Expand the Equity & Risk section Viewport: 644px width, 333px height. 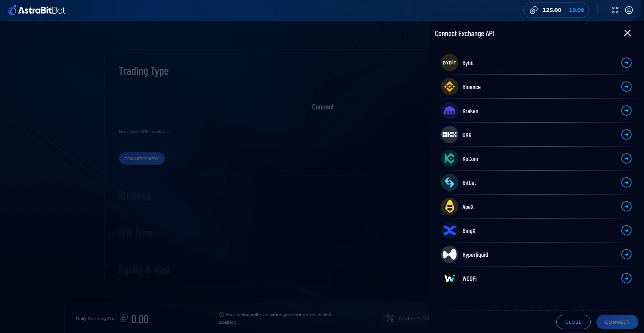[x=144, y=270]
